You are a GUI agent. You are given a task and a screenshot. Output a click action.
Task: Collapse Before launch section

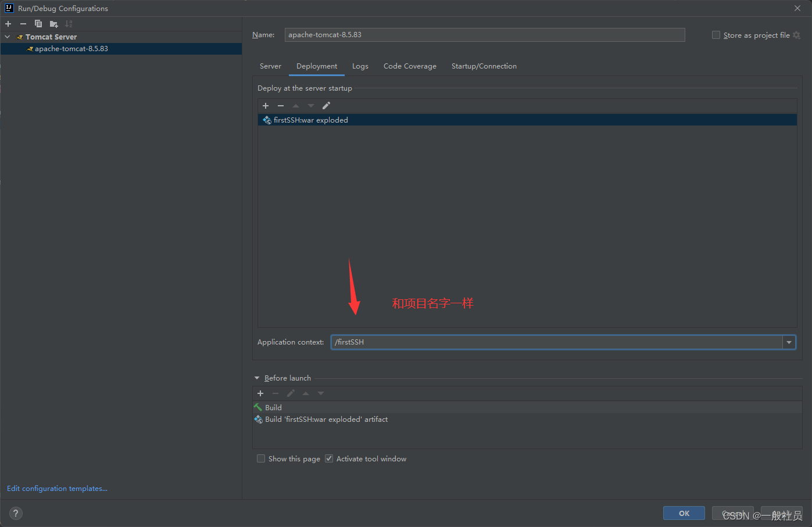[x=257, y=378]
